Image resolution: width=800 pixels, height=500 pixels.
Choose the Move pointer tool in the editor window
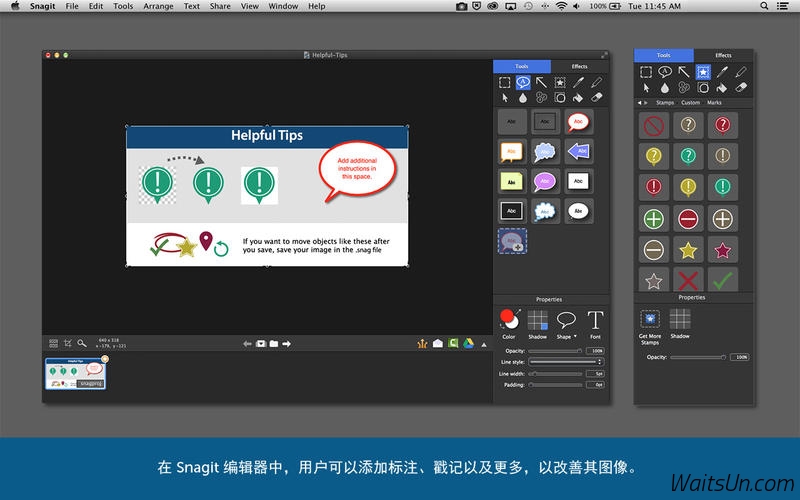coord(505,97)
